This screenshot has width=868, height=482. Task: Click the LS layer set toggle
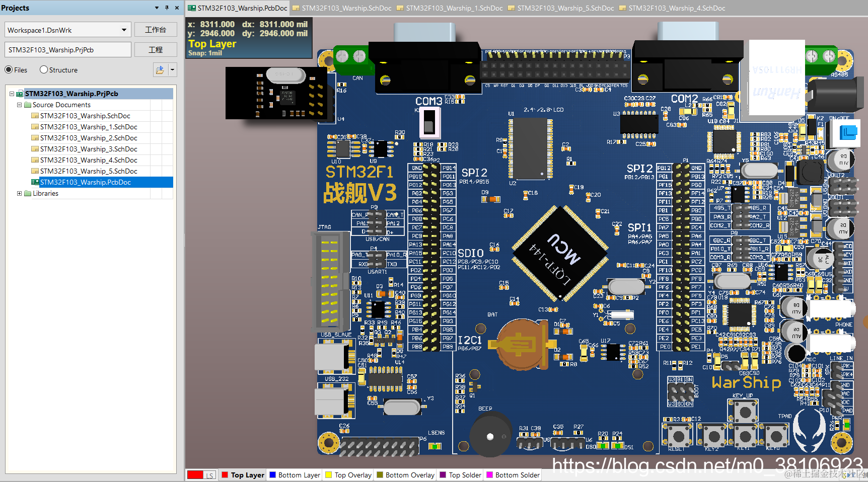210,475
